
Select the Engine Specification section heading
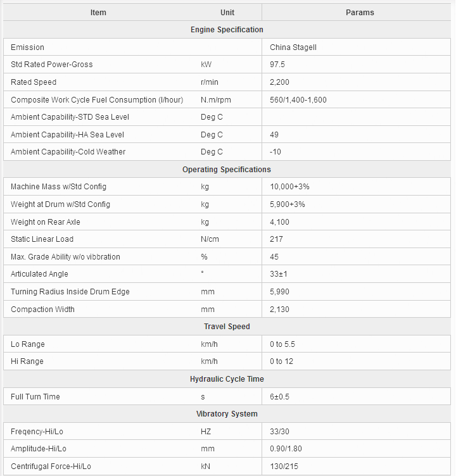tap(227, 30)
